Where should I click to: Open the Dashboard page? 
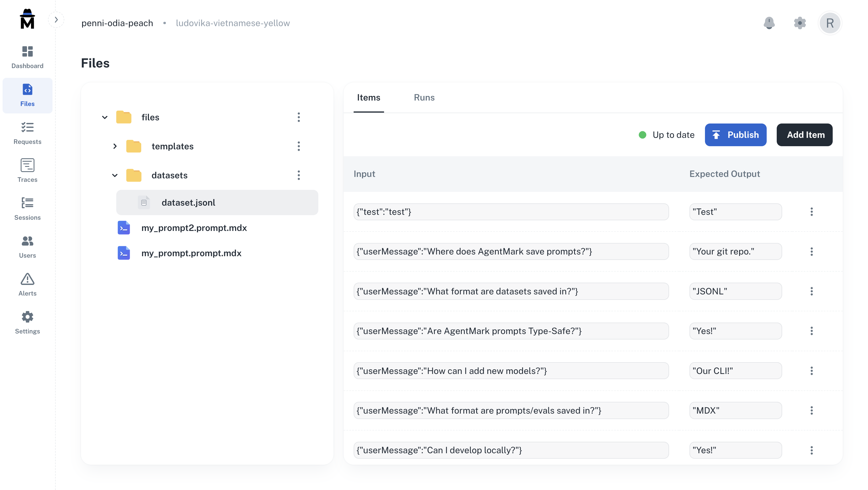pos(27,57)
